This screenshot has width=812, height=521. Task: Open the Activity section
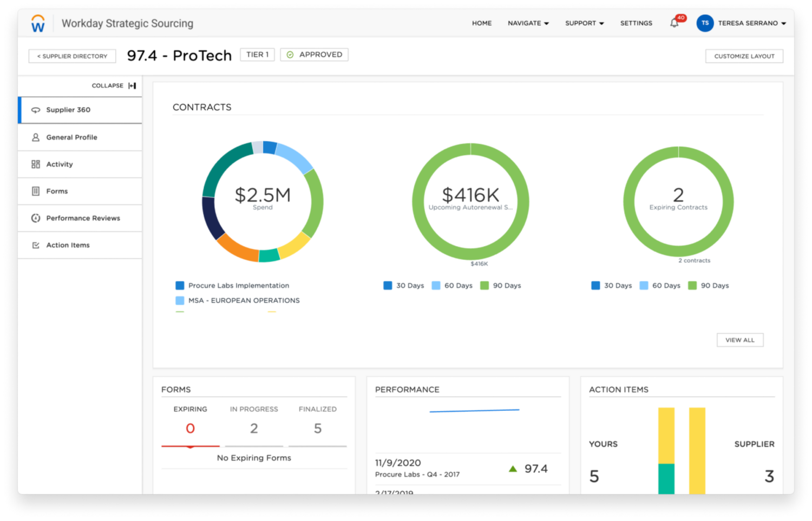coord(60,164)
